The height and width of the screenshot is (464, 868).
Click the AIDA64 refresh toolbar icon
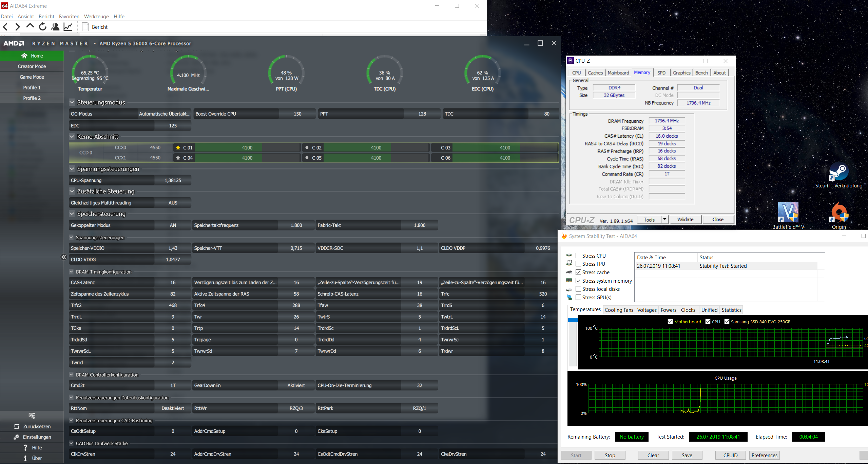coord(43,27)
